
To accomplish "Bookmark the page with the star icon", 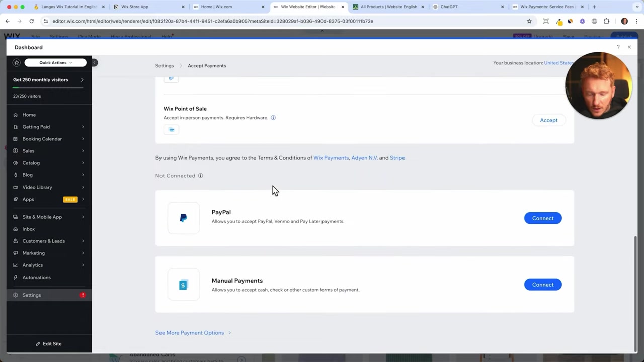I will click(x=529, y=21).
